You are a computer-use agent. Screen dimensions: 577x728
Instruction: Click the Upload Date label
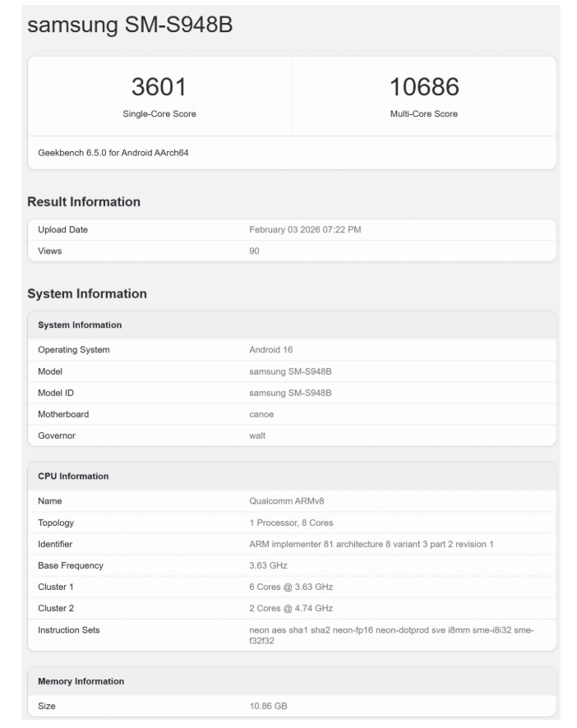point(62,229)
